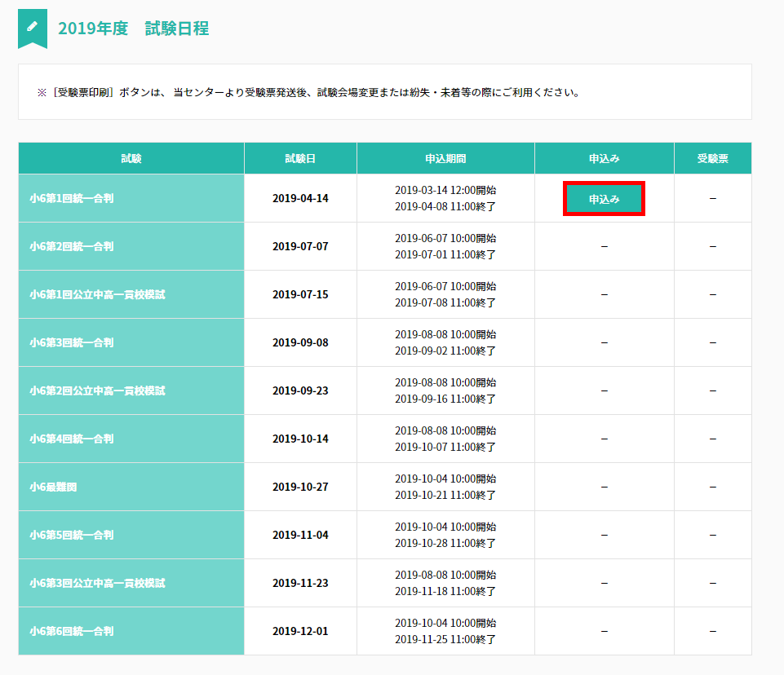Click the 申込み column header
Viewport: 784px width, 675px height.
[x=604, y=159]
